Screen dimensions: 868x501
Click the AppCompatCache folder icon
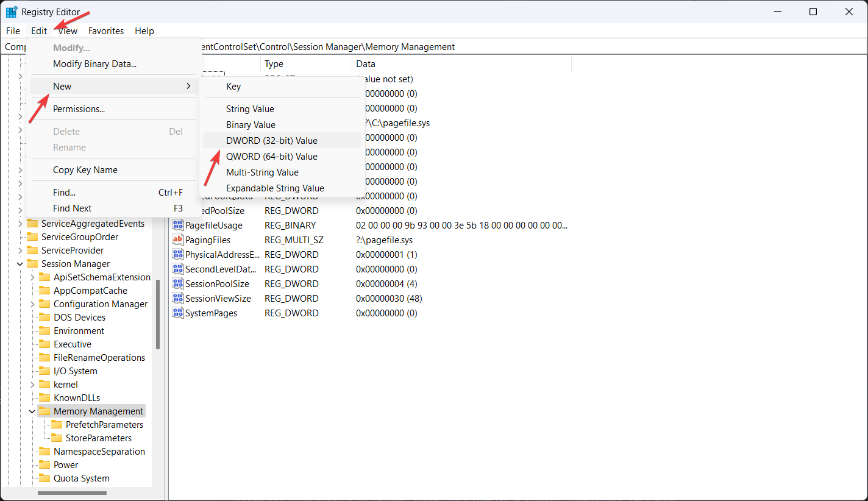click(44, 291)
